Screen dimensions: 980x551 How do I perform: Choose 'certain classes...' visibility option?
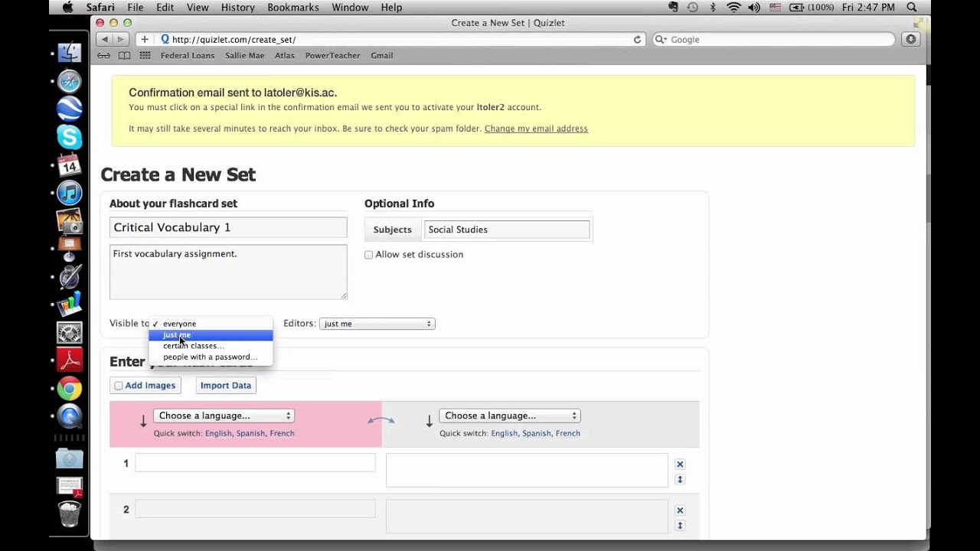point(211,346)
